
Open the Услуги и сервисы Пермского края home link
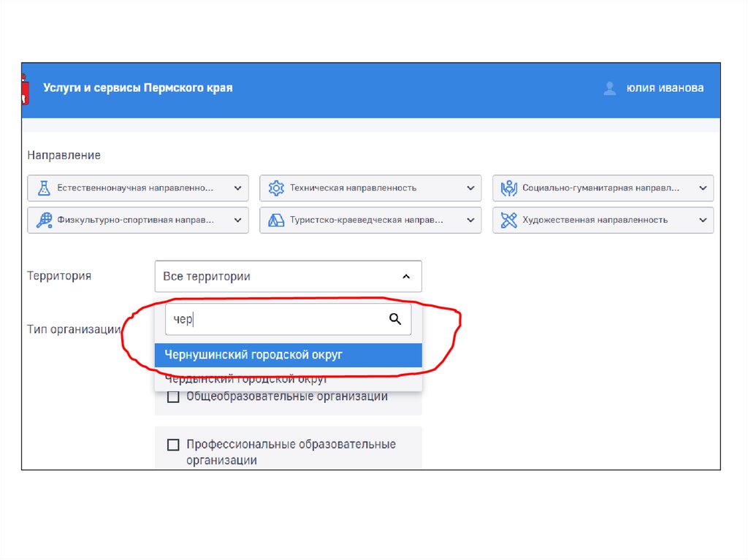coord(137,88)
